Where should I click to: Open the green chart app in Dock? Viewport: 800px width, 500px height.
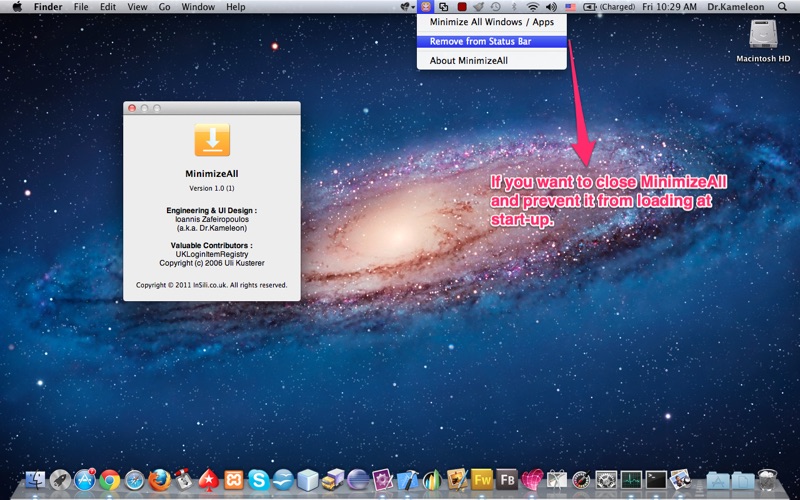click(x=432, y=480)
